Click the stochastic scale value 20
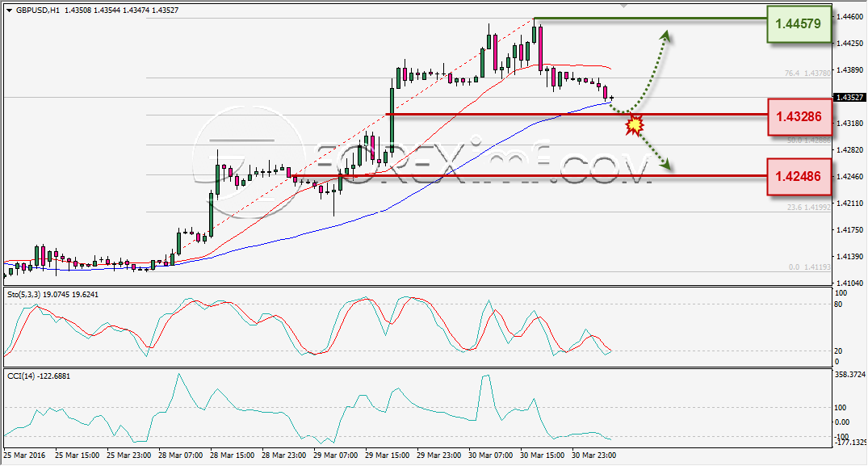The image size is (868, 466). [x=838, y=351]
